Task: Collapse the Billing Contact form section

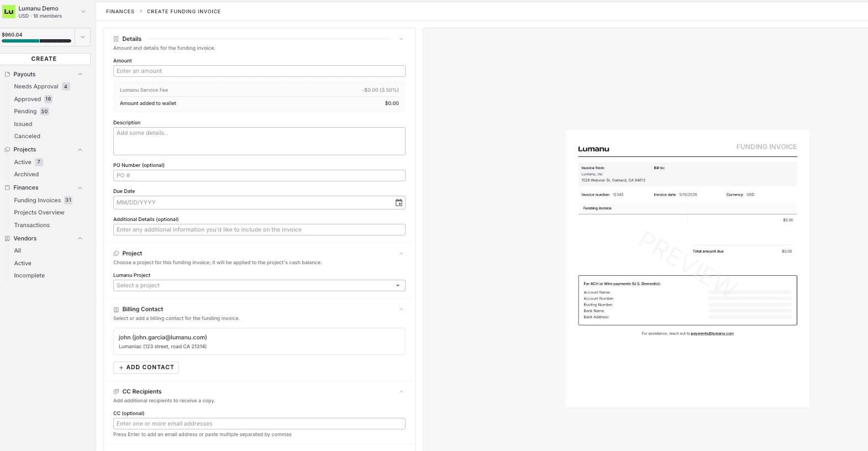Action: (401, 309)
